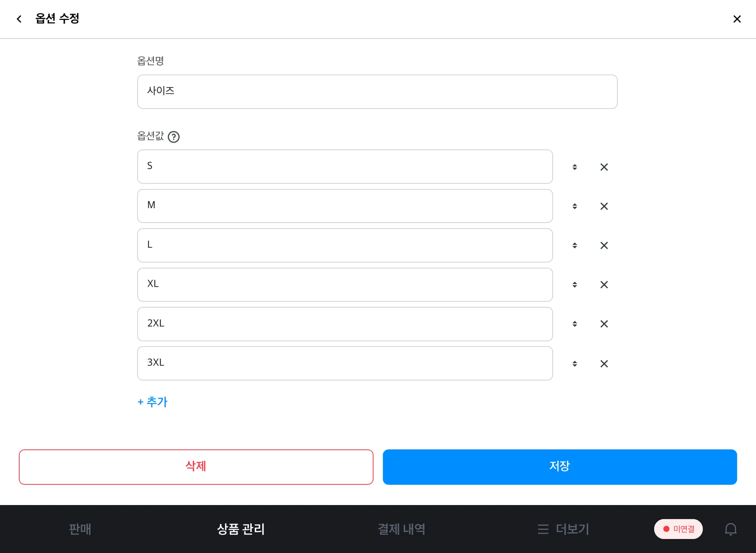Delete the M option with its X

604,206
